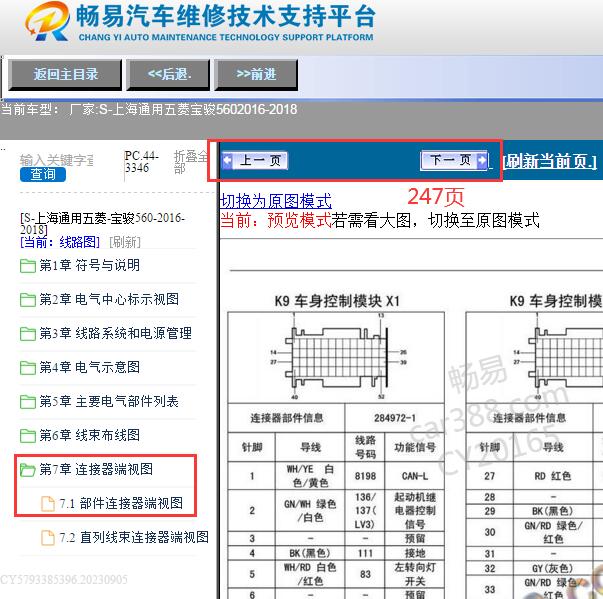Go to next page with 下一页 button
The width and height of the screenshot is (603, 599).
click(x=454, y=160)
